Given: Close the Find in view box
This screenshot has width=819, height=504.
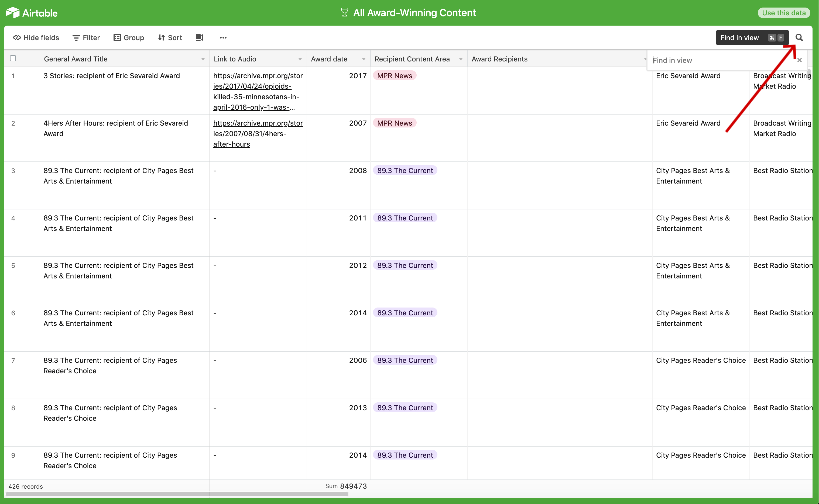Looking at the screenshot, I should [799, 60].
